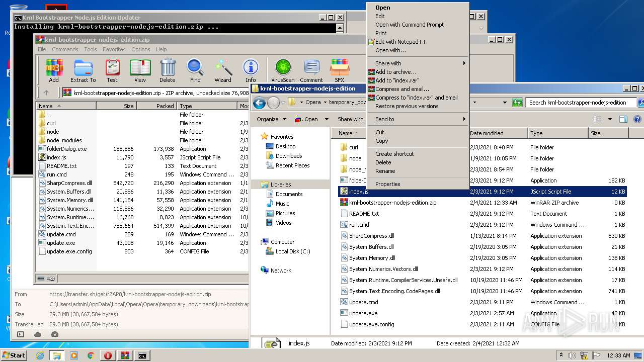Open the Favorites menu in WinRAR
This screenshot has width=644, height=362.
(x=114, y=49)
